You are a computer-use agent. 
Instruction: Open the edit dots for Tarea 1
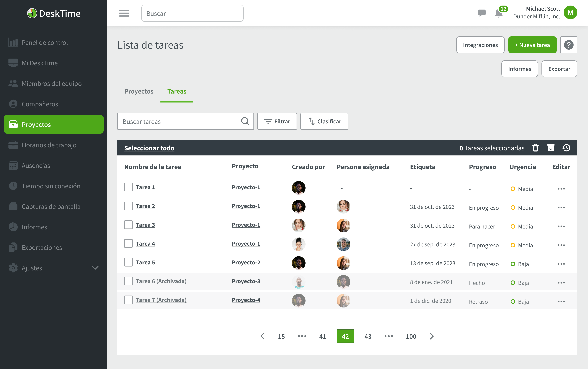point(561,189)
